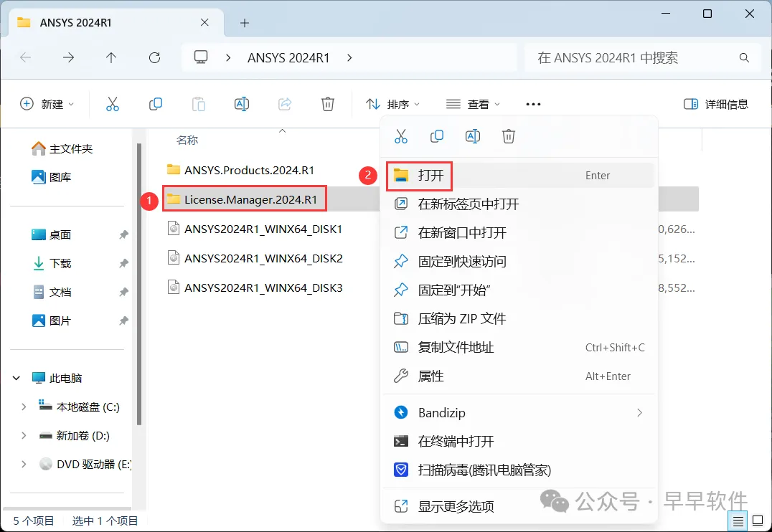Open Downloads in the navigation pane
The height and width of the screenshot is (532, 772).
coord(51,263)
